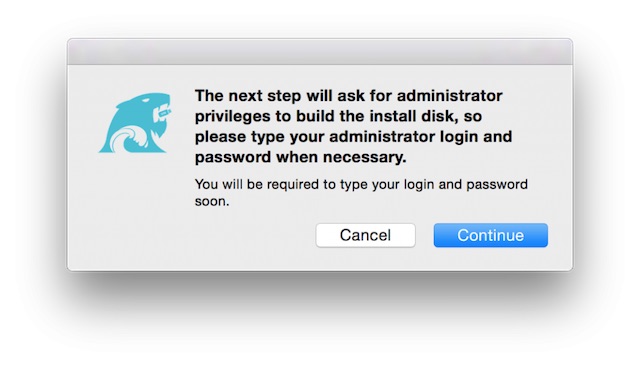Image resolution: width=640 pixels, height=367 pixels.
Task: Click the word "soon." in the message
Action: click(x=212, y=201)
